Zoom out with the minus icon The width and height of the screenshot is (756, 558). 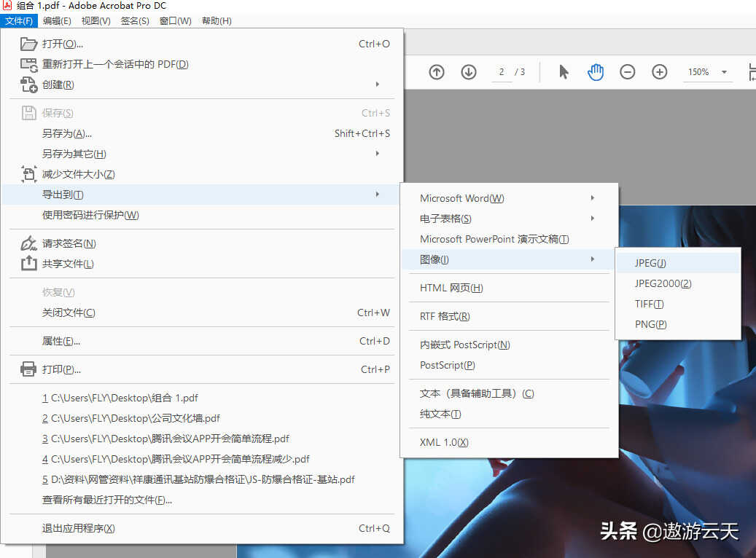click(x=627, y=72)
